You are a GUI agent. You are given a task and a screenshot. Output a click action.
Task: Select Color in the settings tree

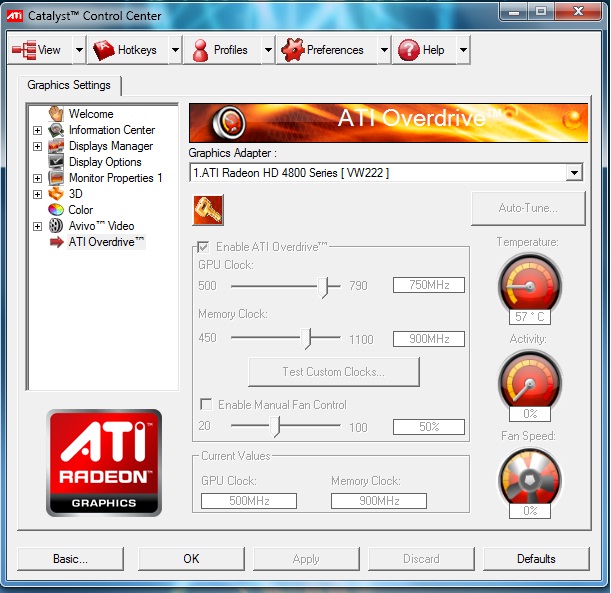(81, 210)
